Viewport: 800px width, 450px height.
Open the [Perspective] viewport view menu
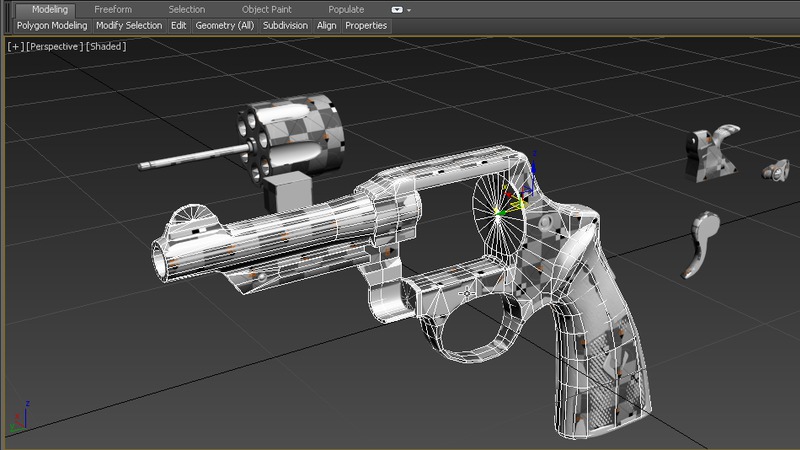coord(54,46)
